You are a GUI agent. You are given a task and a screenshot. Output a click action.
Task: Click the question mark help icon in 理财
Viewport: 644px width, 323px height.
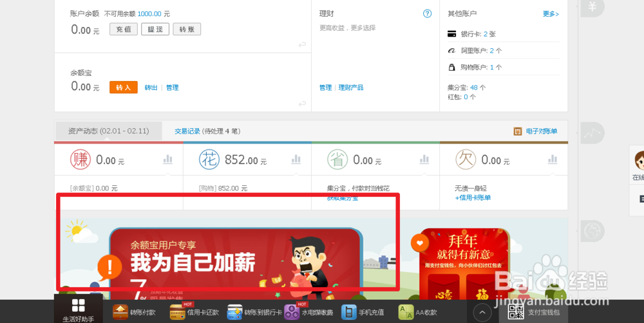(x=427, y=14)
